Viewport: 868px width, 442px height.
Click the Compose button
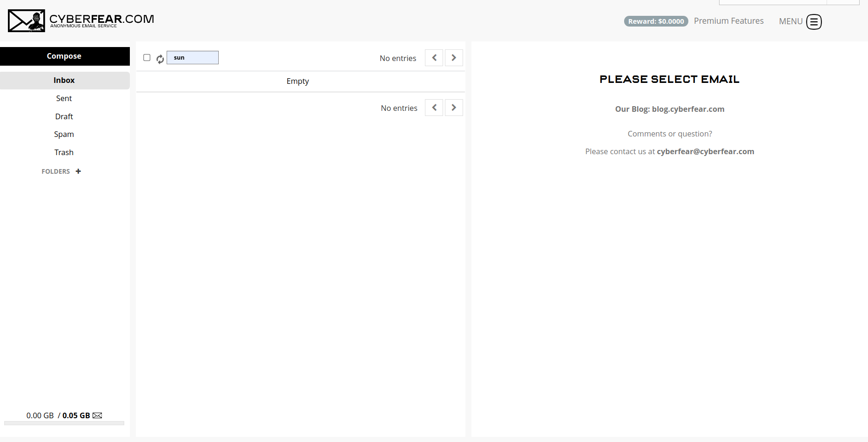coord(65,56)
